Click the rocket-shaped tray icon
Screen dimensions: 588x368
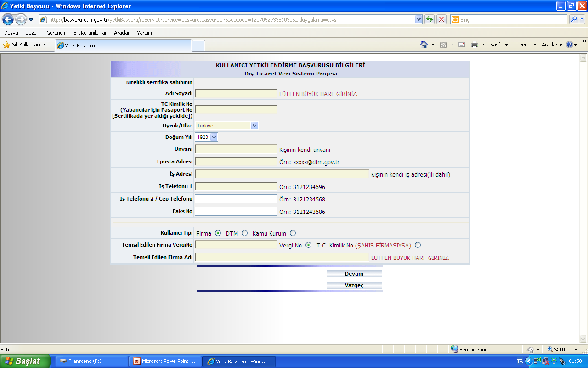click(562, 361)
